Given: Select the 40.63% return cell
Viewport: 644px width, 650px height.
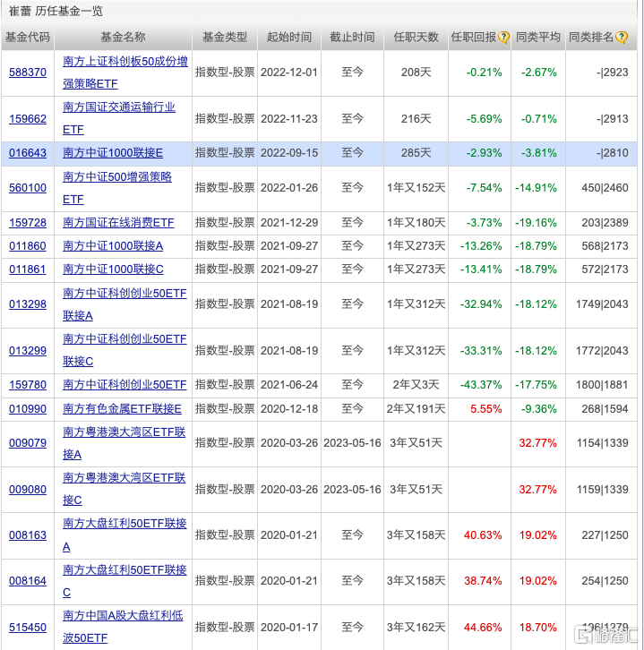Looking at the screenshot, I should tap(479, 535).
